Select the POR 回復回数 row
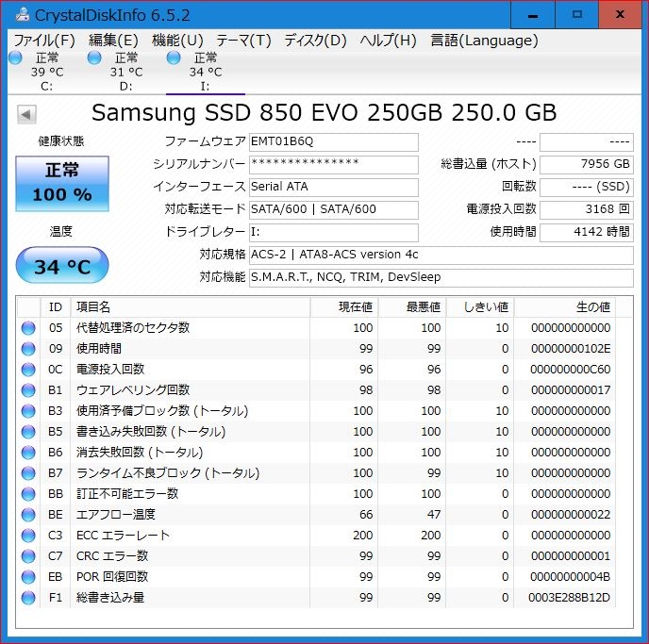The image size is (649, 644). [x=316, y=576]
